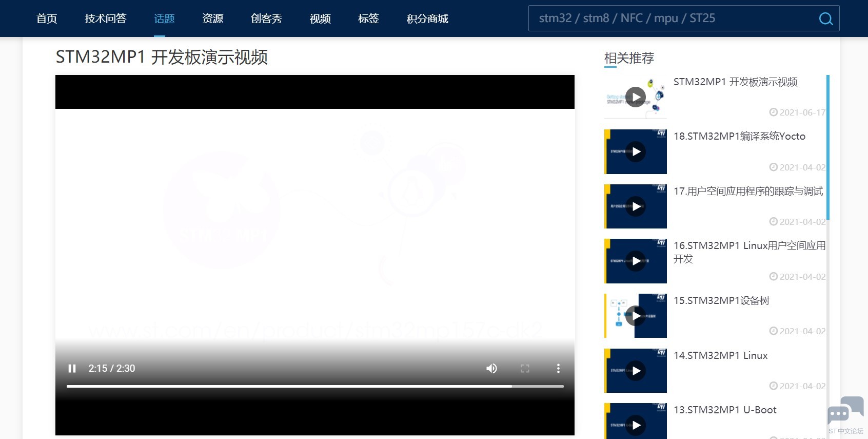
Task: Open 13.STM32MP1 U-Boot title link
Action: tap(725, 410)
